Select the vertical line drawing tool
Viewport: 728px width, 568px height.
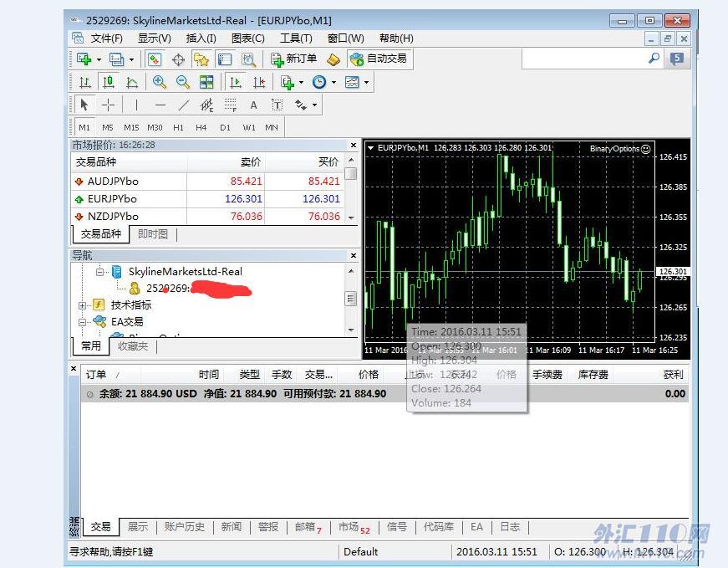coord(136,105)
